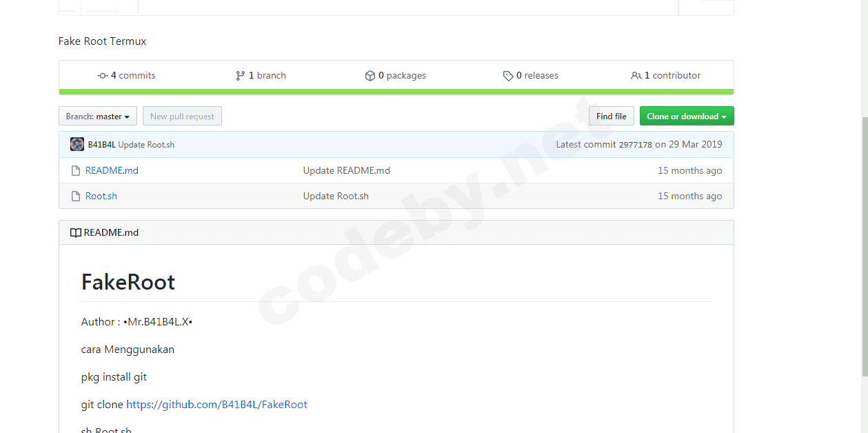Screen dimensions: 868x433
Task: Click 15 months ago in README.md row
Action: point(690,170)
